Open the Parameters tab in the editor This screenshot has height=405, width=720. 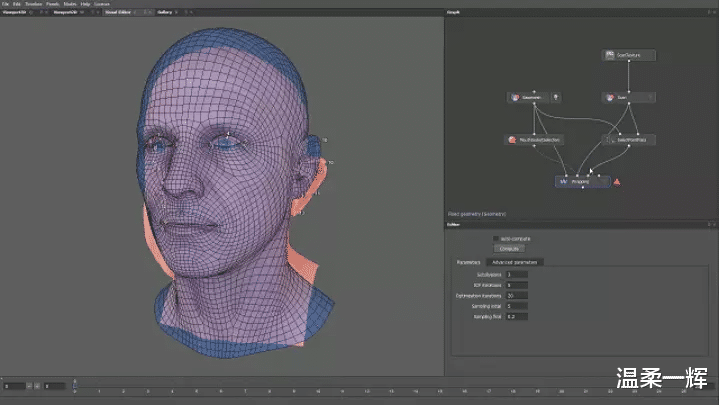point(469,262)
